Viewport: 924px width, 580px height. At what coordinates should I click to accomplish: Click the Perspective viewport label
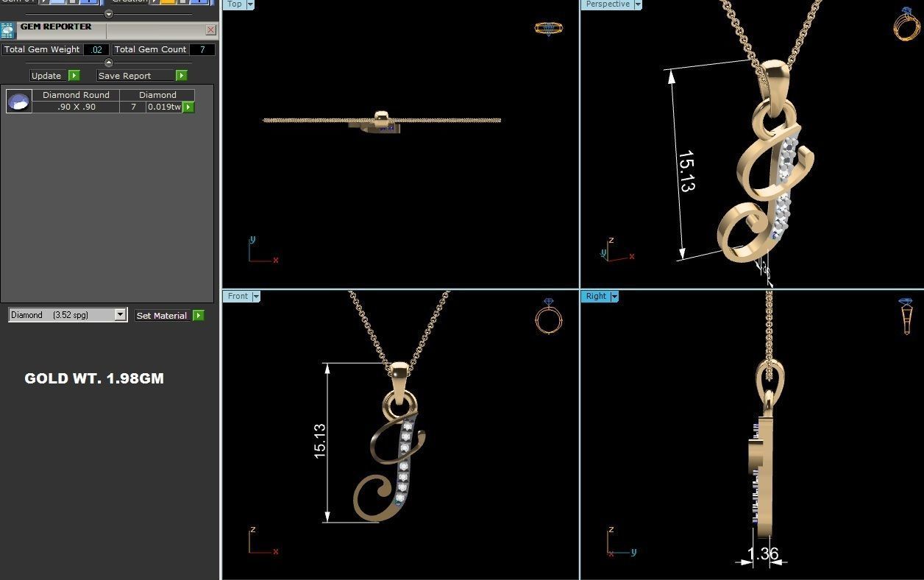(x=607, y=4)
